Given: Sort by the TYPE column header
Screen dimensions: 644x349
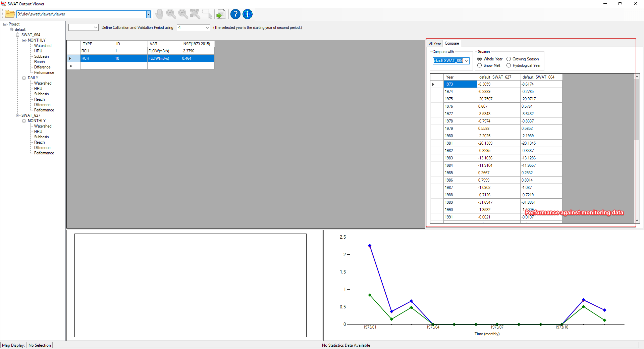Looking at the screenshot, I should [97, 44].
